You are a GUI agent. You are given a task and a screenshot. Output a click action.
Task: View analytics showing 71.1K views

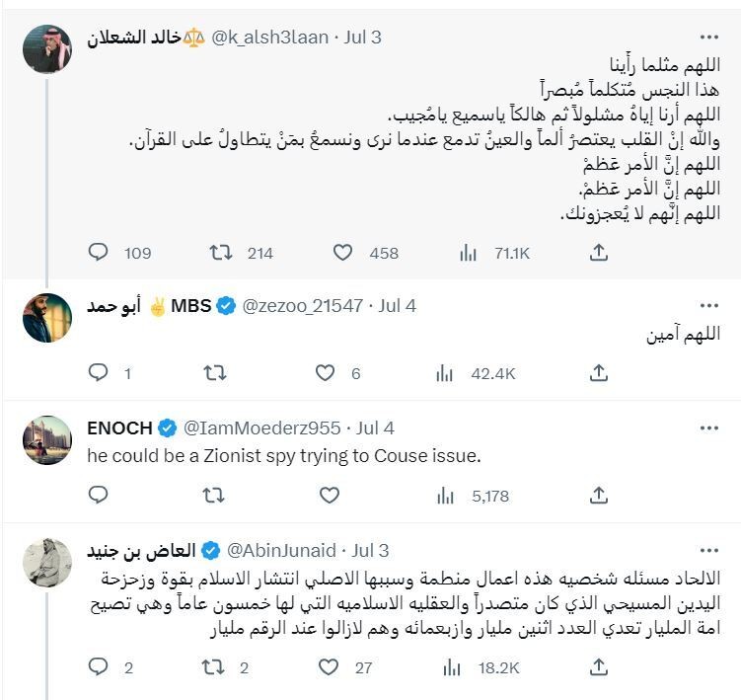469,253
